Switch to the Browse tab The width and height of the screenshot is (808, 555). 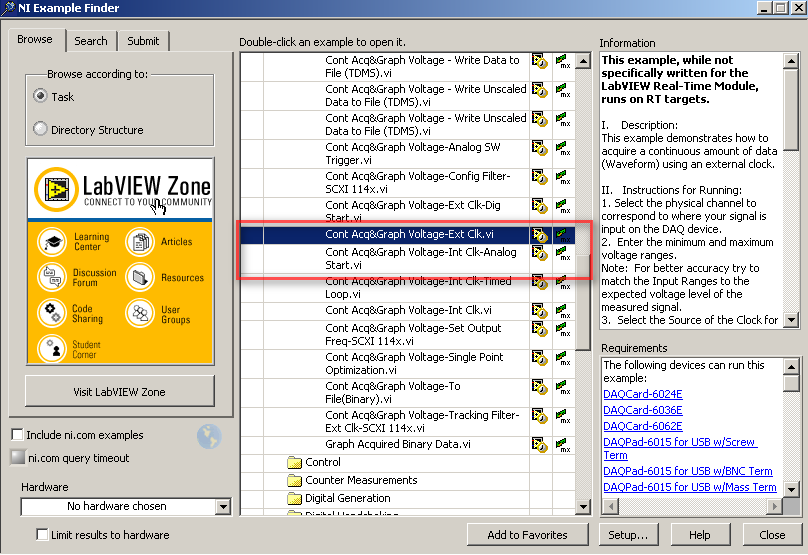[x=35, y=40]
